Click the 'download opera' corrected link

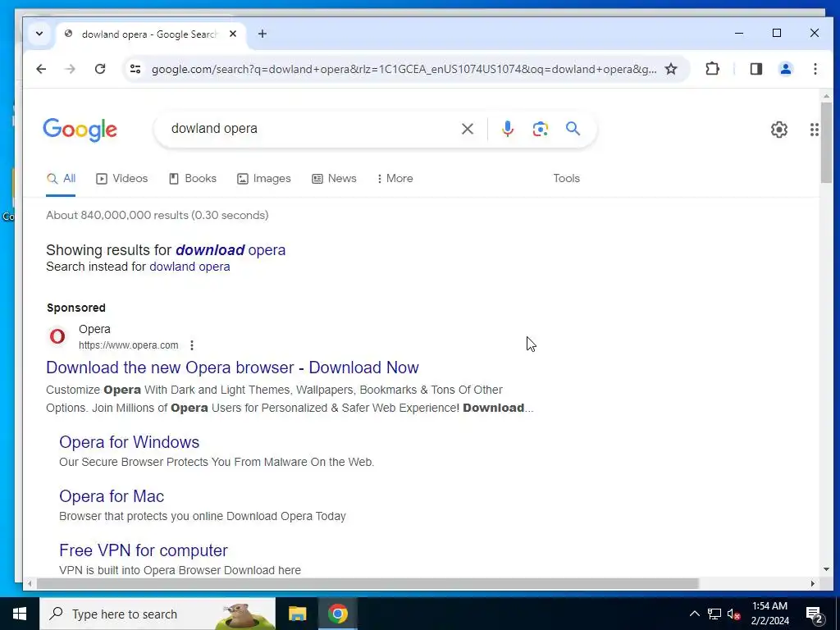point(231,250)
